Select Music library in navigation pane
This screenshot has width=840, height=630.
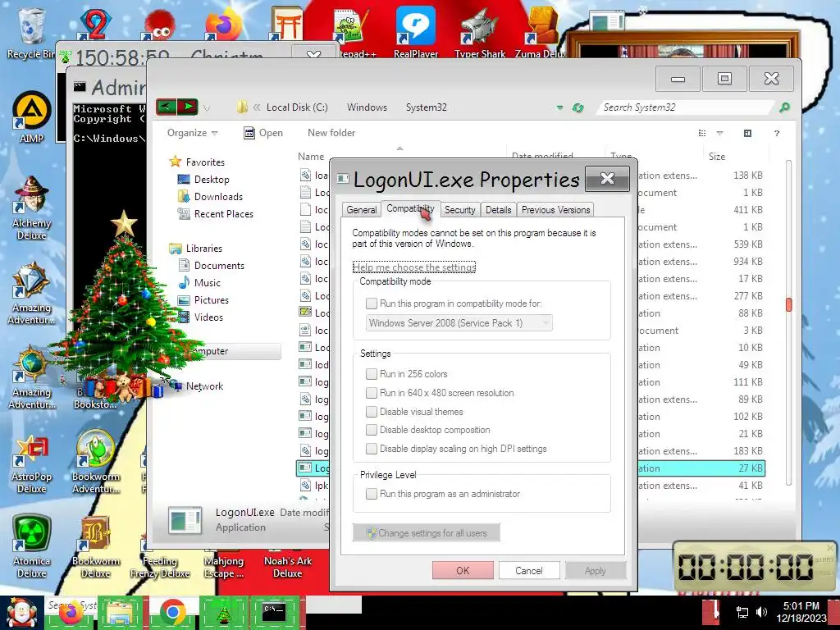pyautogui.click(x=207, y=283)
